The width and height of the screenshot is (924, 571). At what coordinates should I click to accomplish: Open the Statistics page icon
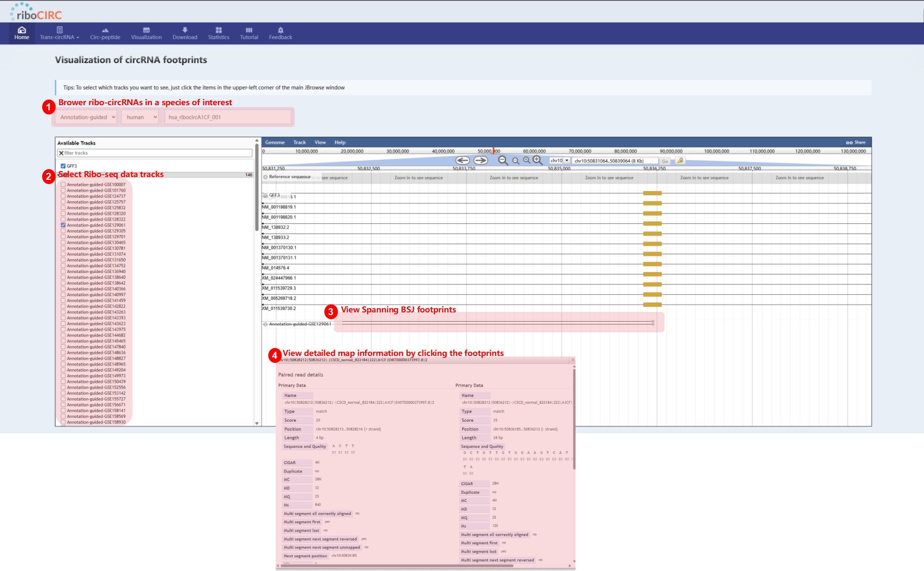click(219, 31)
